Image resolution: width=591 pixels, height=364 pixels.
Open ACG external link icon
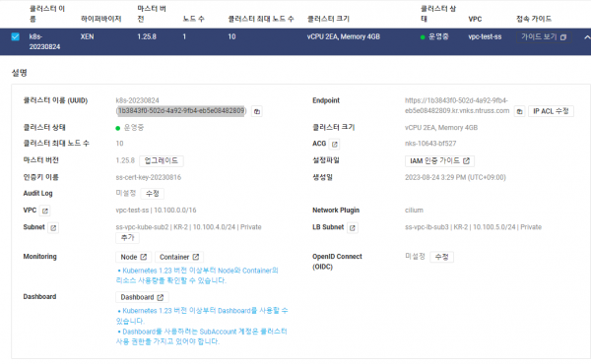point(334,144)
